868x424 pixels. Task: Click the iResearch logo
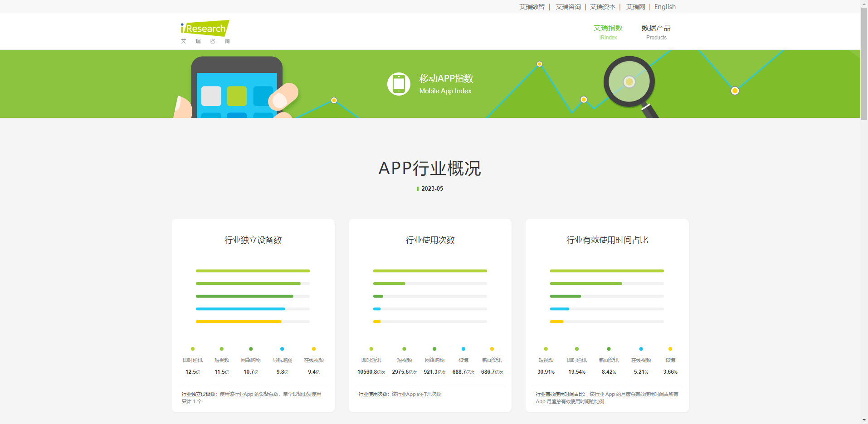pos(204,29)
